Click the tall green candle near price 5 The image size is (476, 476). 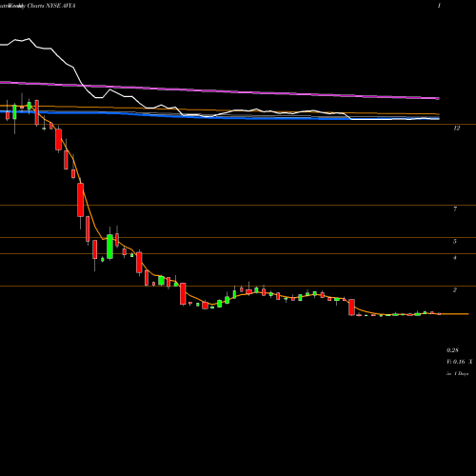pos(109,247)
